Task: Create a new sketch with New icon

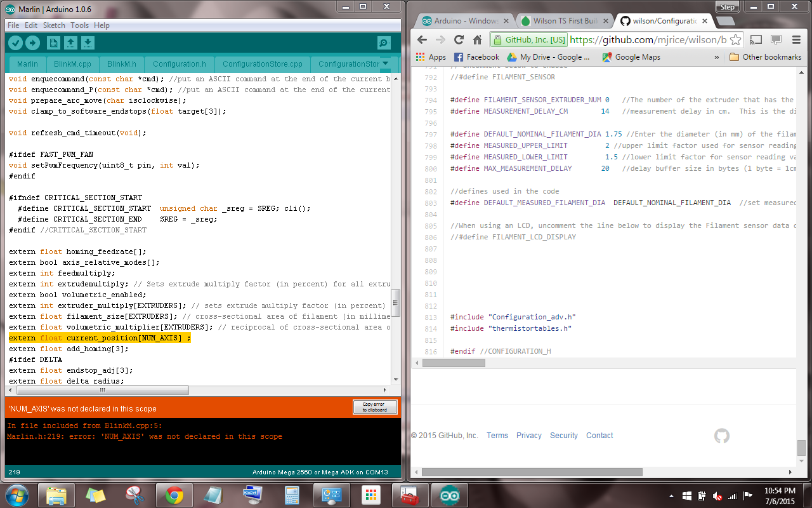Action: click(54, 43)
